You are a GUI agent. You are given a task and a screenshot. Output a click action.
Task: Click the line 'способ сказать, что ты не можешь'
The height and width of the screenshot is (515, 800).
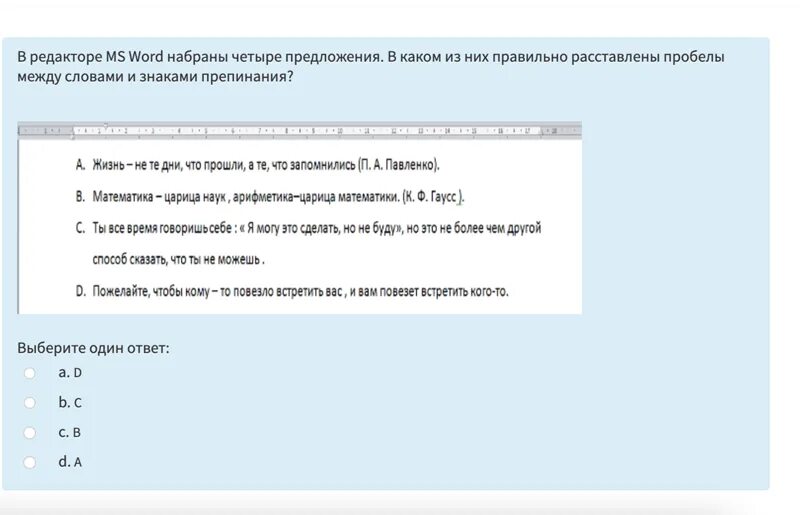[x=178, y=259]
